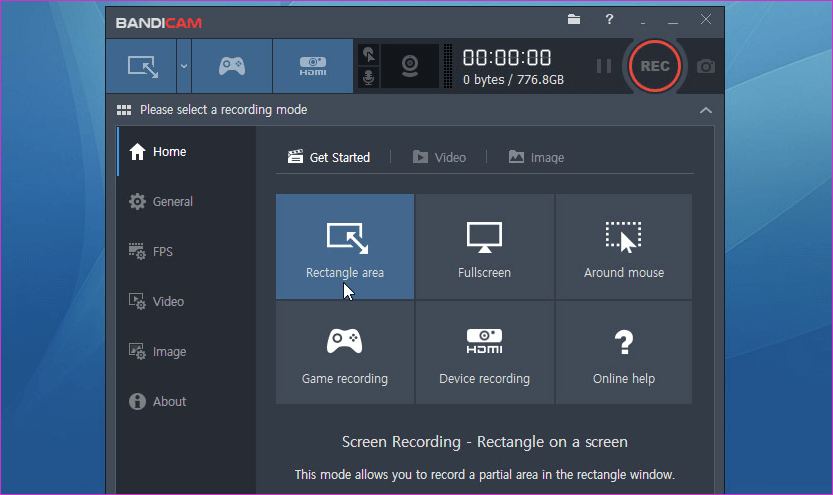Click the 'Screen Recording - Rectangle on a screen' heading
This screenshot has height=495, width=833.
484,442
